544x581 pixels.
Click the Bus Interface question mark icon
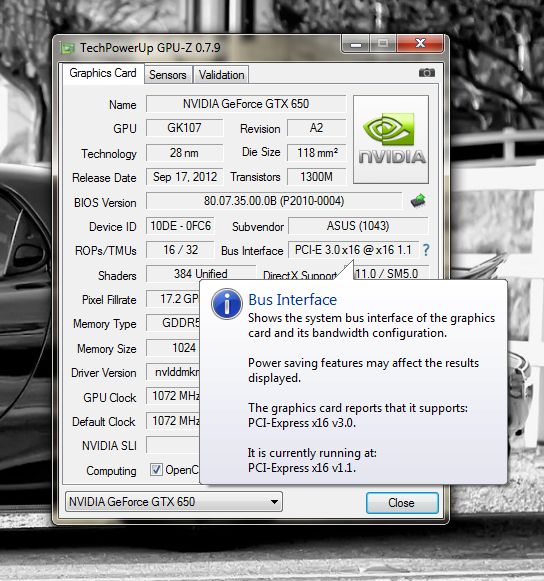coord(426,250)
